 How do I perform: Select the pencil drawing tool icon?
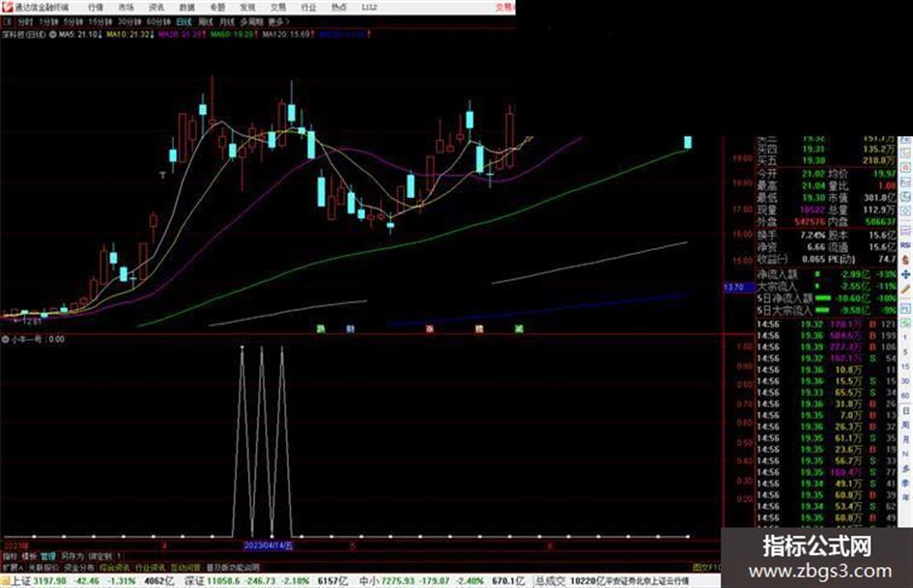[905, 289]
